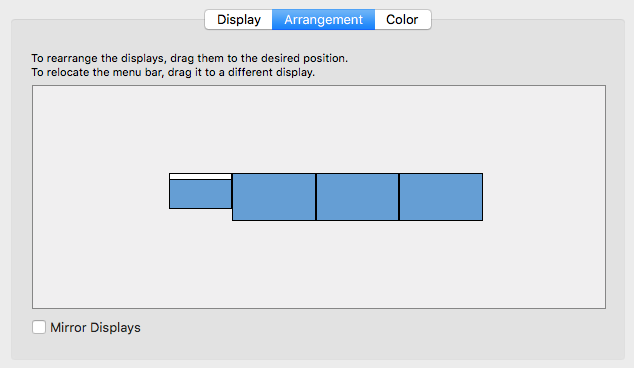Enable the Mirror Displays checkbox
The image size is (634, 368).
point(39,327)
